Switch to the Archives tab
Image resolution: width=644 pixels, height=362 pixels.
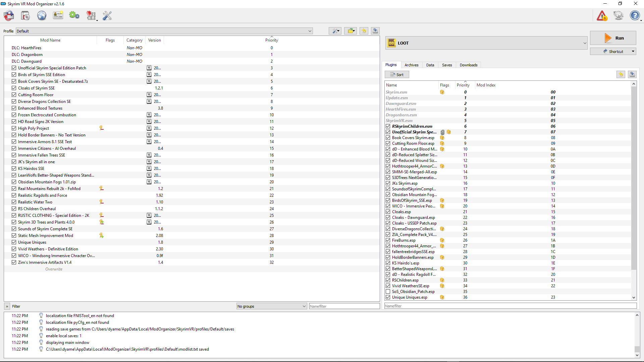(411, 65)
